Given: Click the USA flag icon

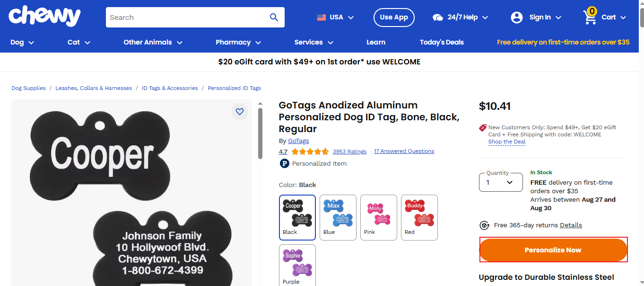Looking at the screenshot, I should click(322, 18).
